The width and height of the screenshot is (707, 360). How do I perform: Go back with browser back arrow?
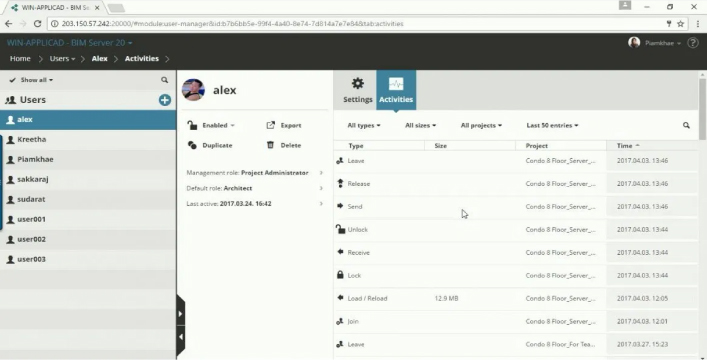pyautogui.click(x=9, y=23)
